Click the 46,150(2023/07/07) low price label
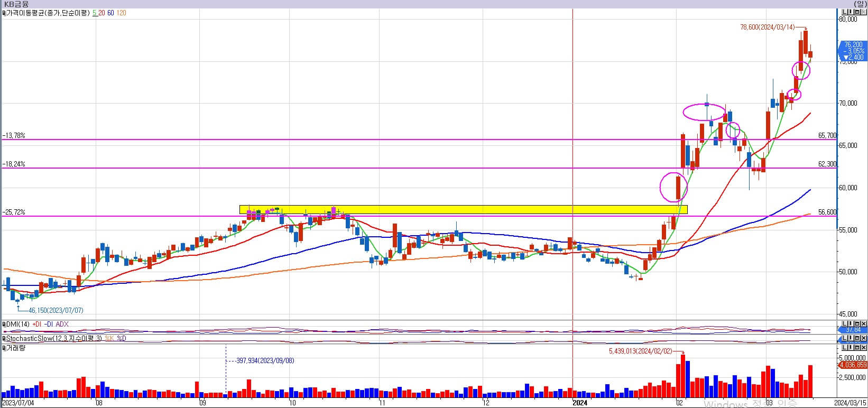Viewport: 868px width, 408px height. (56, 311)
